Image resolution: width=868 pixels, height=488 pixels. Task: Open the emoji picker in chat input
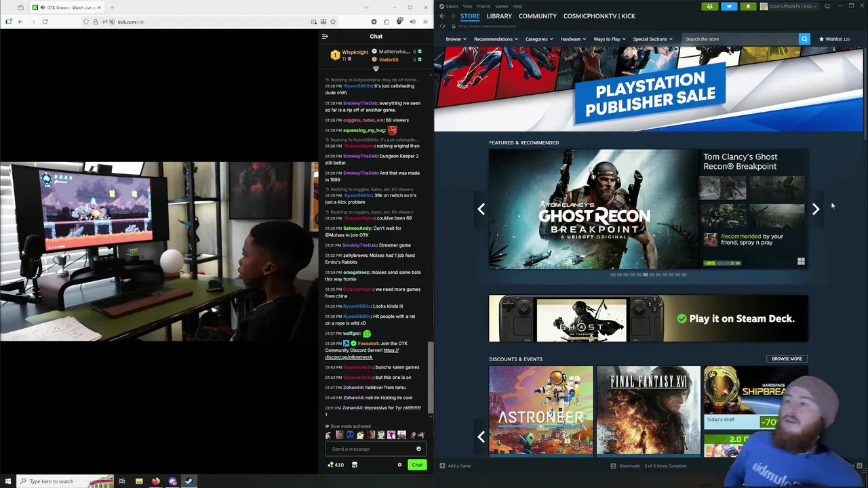coord(418,449)
